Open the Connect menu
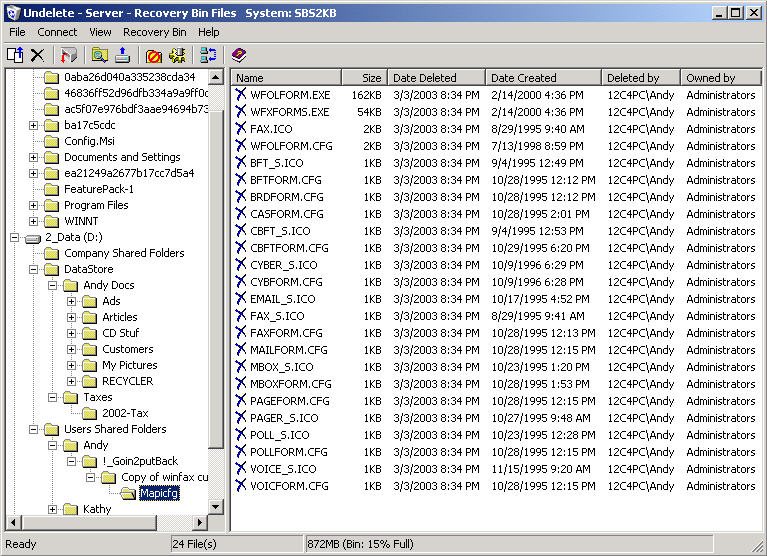This screenshot has height=556, width=767. click(57, 32)
